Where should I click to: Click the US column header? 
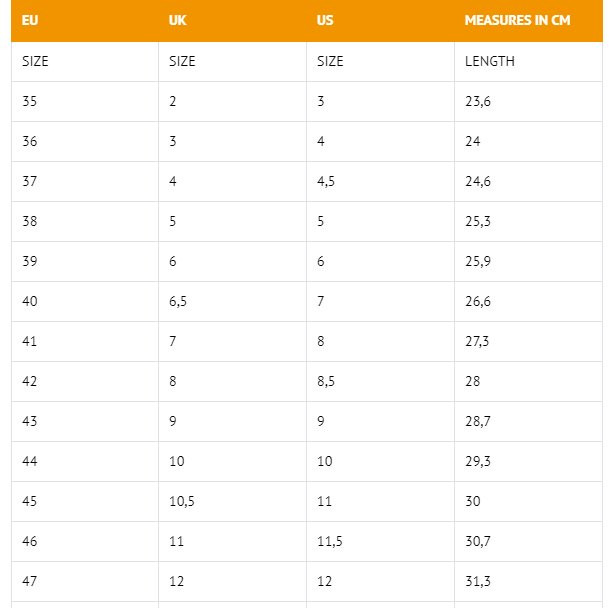325,20
